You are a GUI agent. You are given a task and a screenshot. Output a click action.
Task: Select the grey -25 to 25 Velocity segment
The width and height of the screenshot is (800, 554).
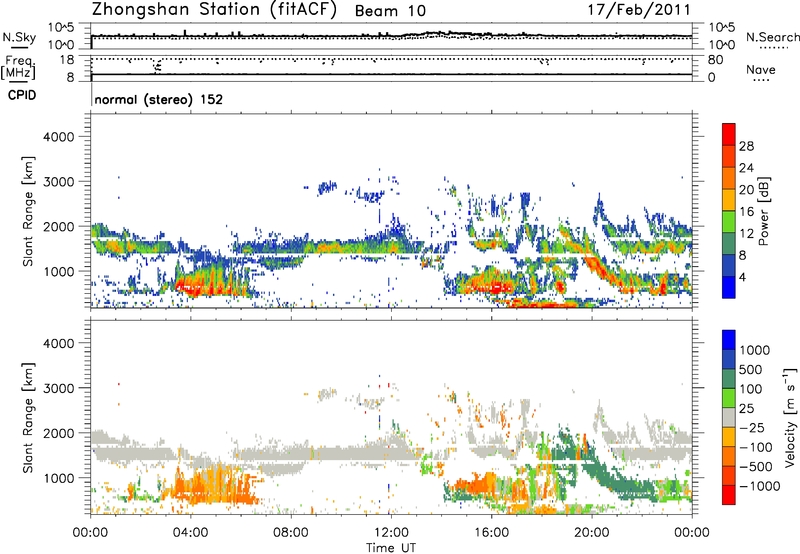[729, 417]
